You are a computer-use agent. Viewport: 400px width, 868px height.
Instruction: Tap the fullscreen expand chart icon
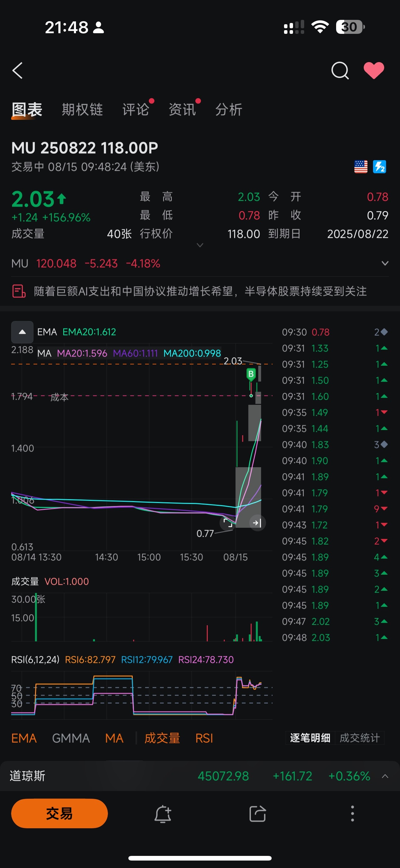pos(228,522)
